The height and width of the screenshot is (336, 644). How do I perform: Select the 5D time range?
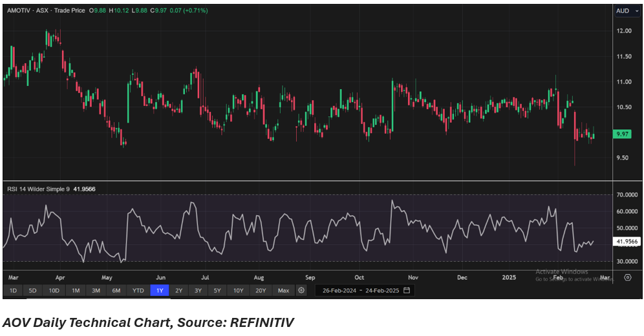(32, 291)
